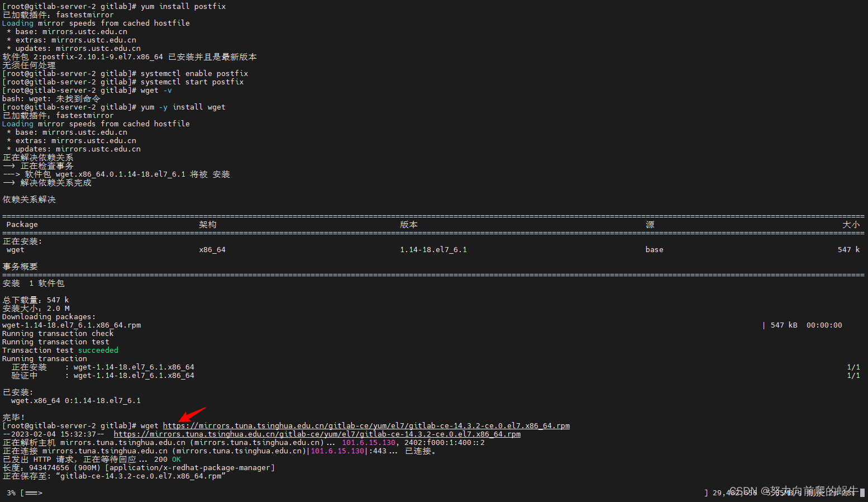Click the underlined gitlab-ce rpm URL in the wget command
This screenshot has width=868, height=502.
[366, 426]
